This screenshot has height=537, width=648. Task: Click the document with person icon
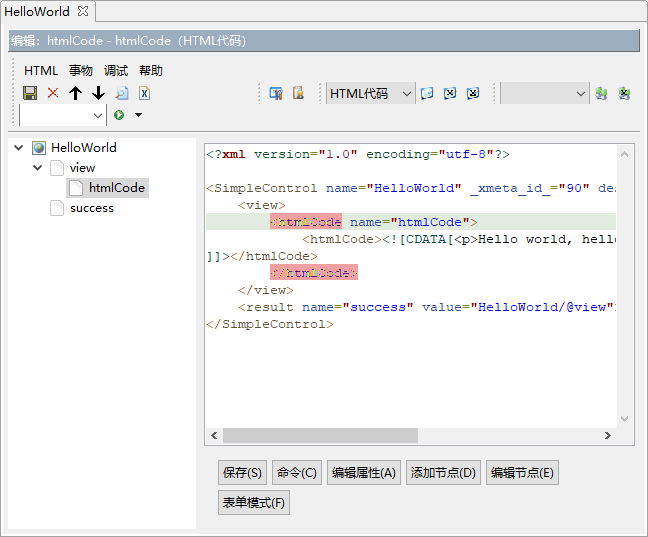(298, 93)
